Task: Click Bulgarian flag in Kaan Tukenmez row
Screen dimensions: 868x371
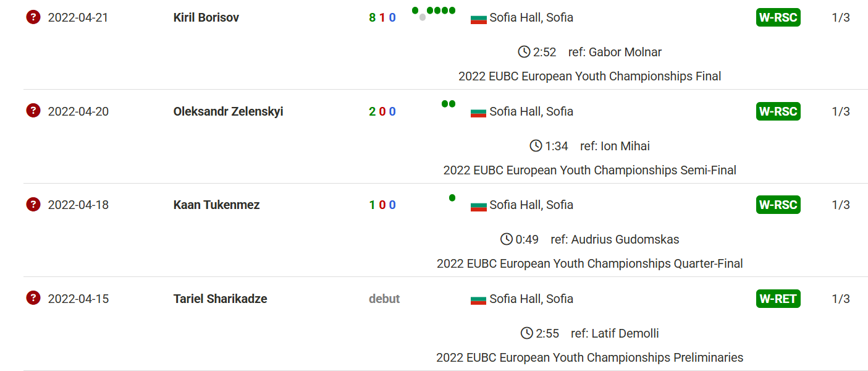Action: point(479,206)
